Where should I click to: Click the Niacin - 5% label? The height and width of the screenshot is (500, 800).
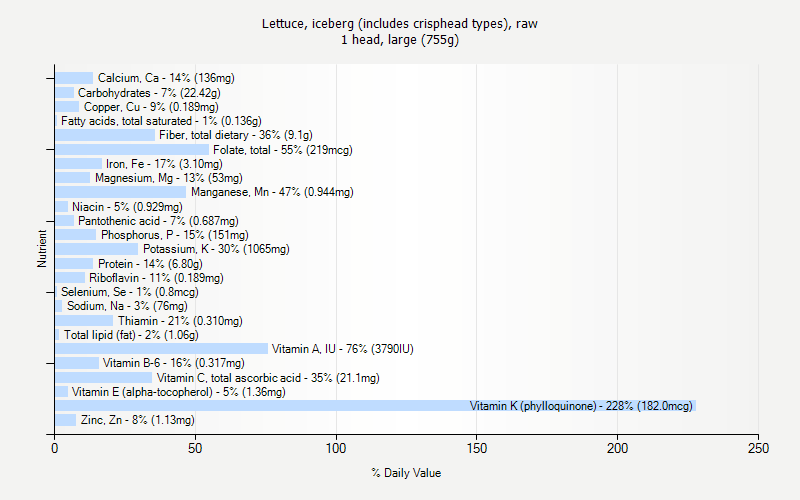(127, 207)
